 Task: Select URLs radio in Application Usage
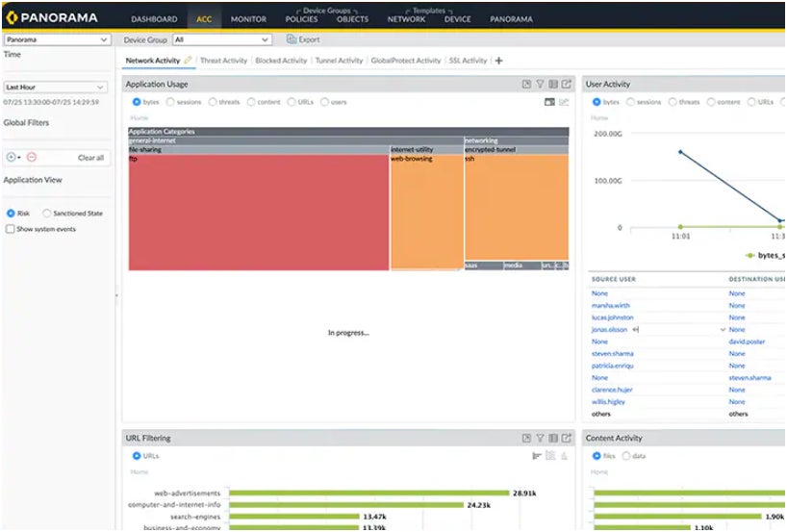pyautogui.click(x=292, y=102)
